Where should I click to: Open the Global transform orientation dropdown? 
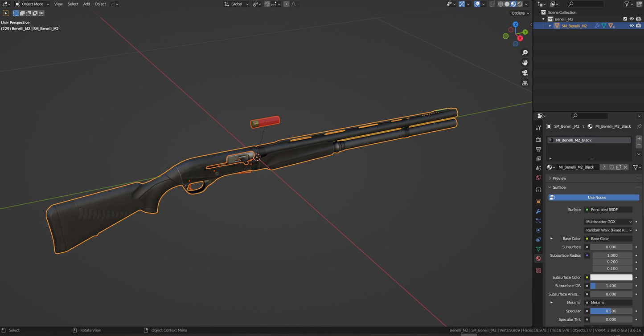click(236, 4)
